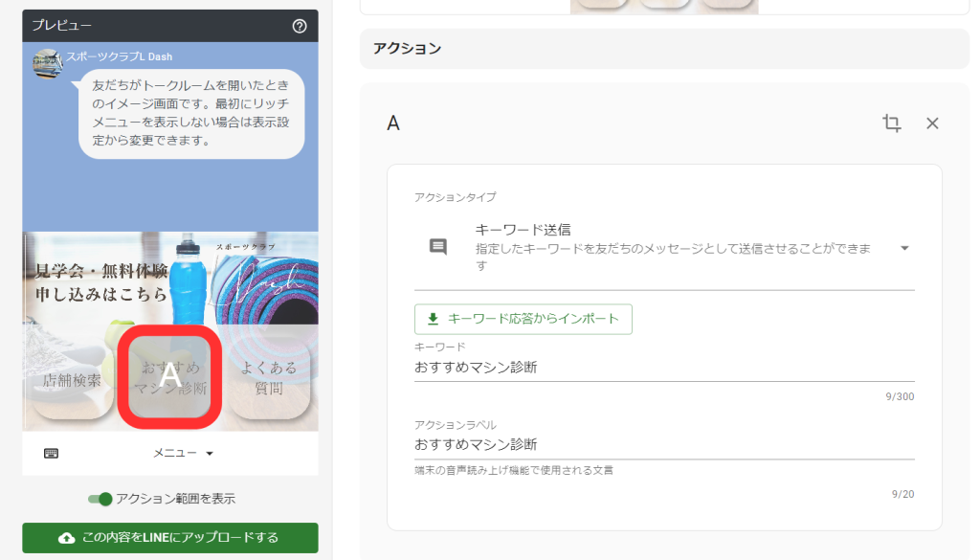Open the crop tool for action A

point(891,123)
